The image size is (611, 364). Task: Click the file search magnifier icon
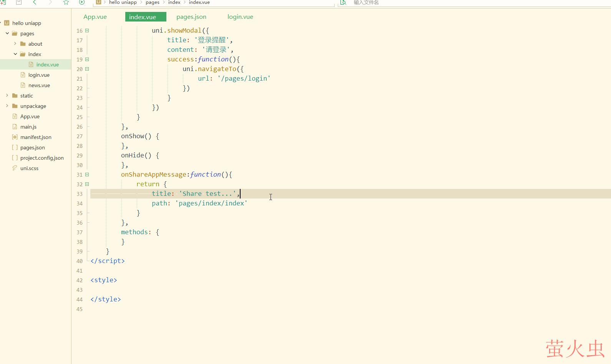tap(343, 2)
